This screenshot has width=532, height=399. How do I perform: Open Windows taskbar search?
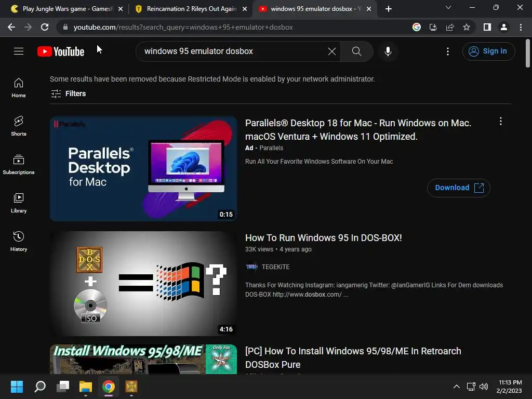[x=40, y=387]
